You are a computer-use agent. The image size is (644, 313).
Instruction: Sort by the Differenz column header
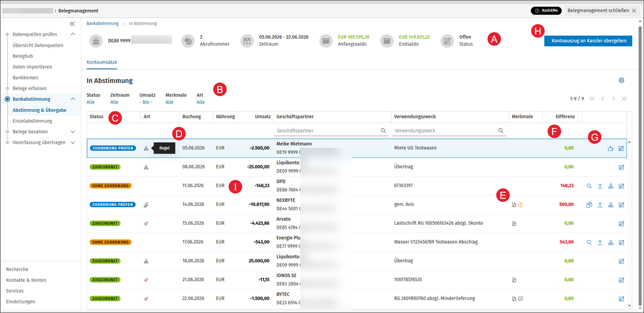coord(565,116)
